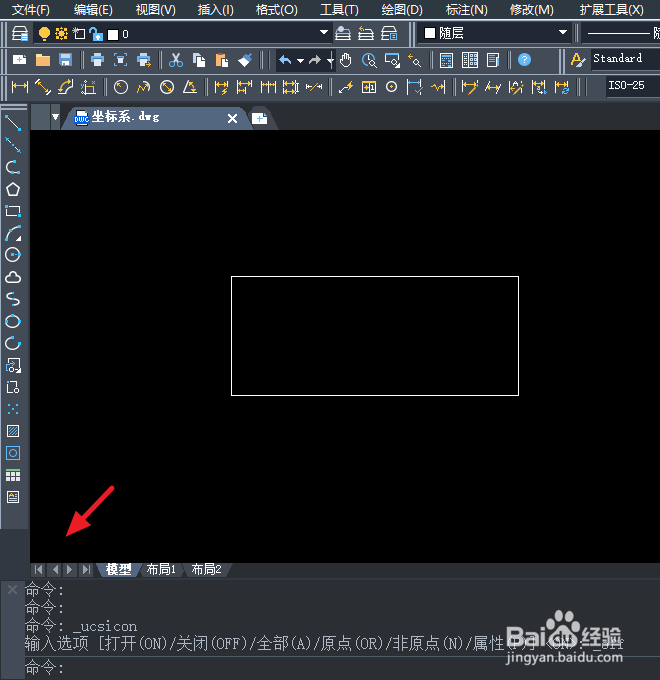Open help with question mark icon
The width and height of the screenshot is (660, 680).
pyautogui.click(x=524, y=60)
